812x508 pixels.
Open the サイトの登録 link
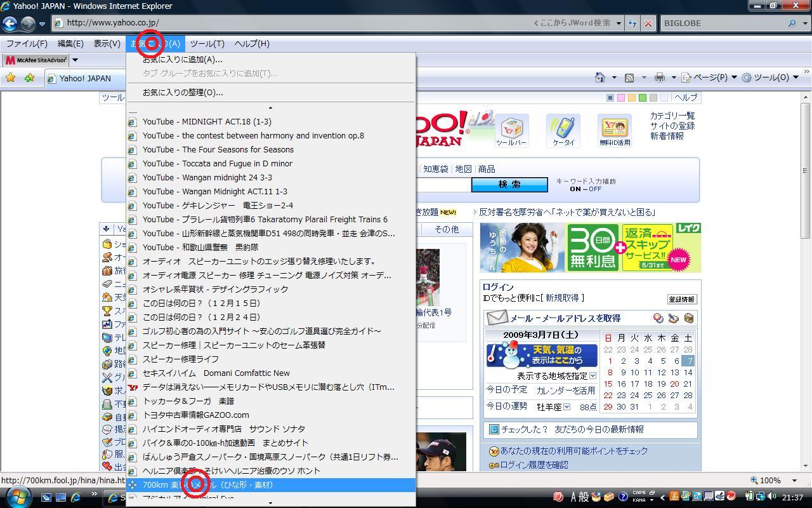pos(672,126)
